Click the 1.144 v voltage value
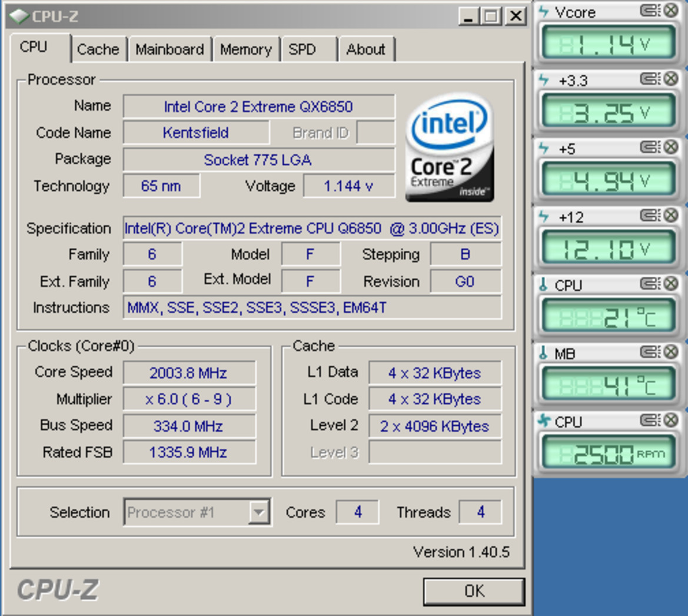The height and width of the screenshot is (616, 688). (x=349, y=186)
